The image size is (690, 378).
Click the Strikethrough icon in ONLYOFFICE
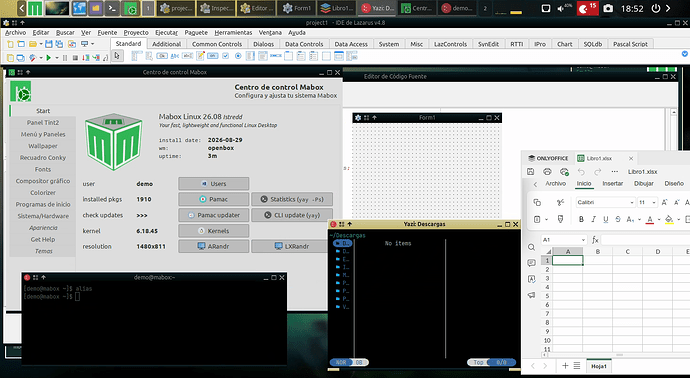(x=618, y=219)
